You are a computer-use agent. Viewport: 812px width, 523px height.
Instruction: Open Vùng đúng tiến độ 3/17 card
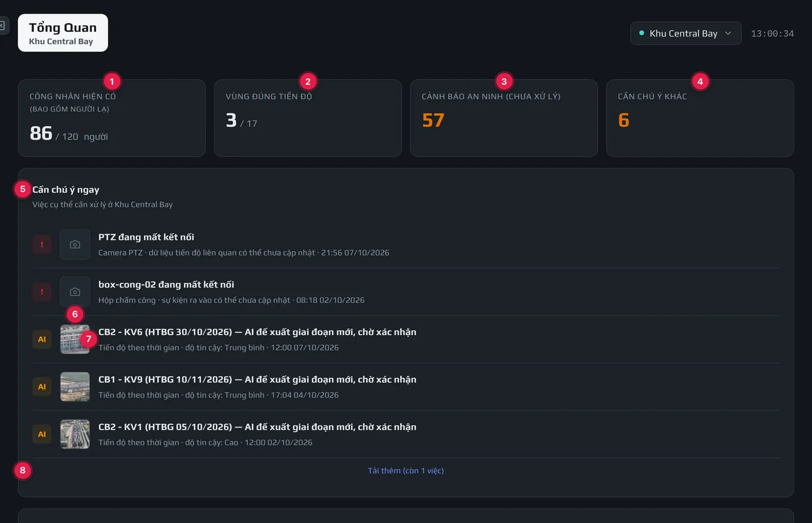click(x=308, y=118)
